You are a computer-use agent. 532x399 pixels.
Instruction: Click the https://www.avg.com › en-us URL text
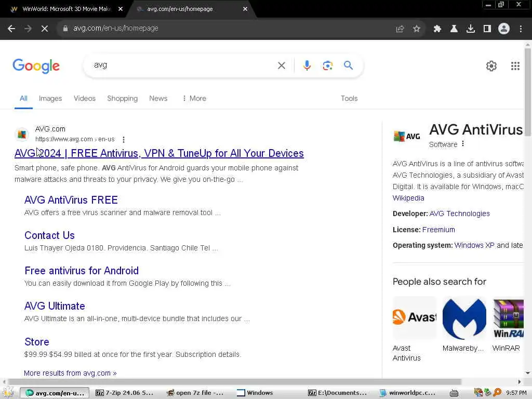75,139
